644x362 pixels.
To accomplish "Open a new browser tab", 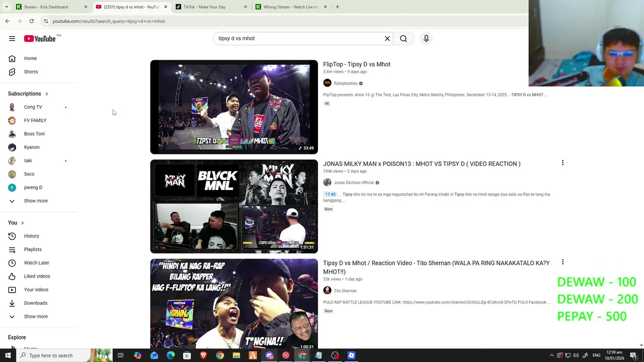I will 337,7.
